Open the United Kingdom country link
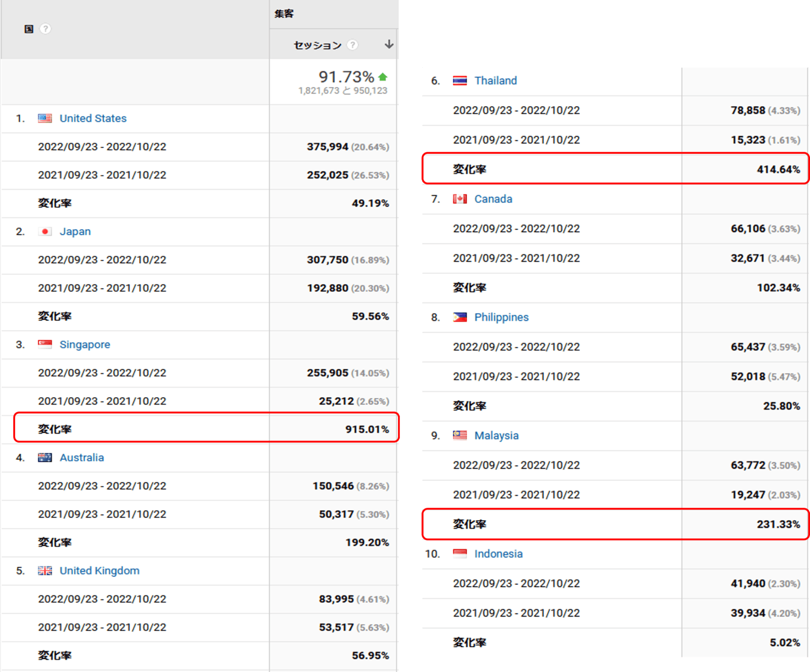The height and width of the screenshot is (672, 810). coord(100,571)
